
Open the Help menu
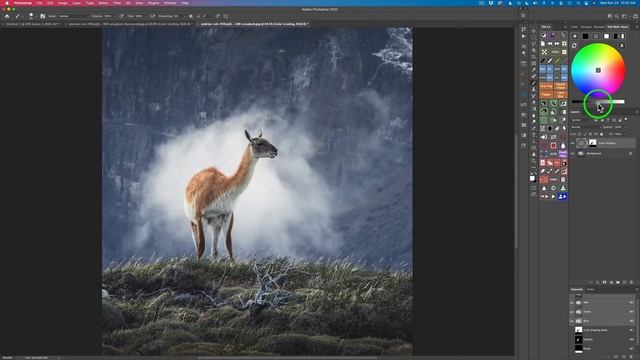[x=184, y=3]
